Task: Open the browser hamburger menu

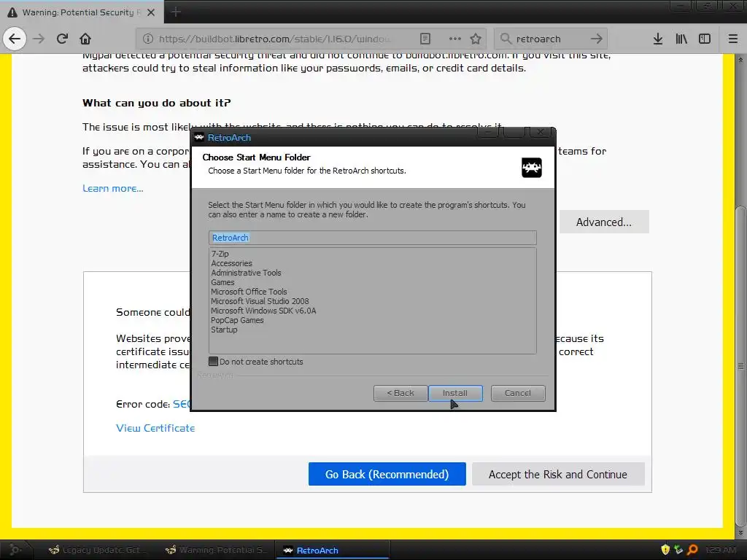Action: pos(733,39)
